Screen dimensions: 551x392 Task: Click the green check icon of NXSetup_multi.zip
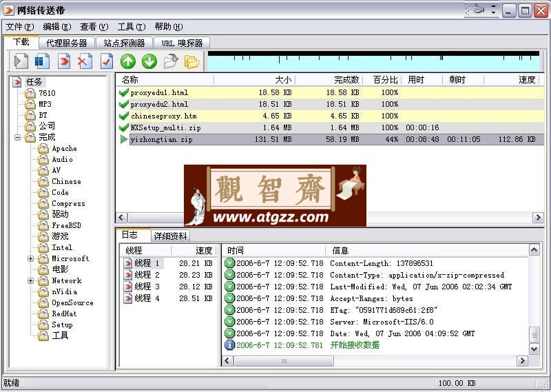click(124, 127)
